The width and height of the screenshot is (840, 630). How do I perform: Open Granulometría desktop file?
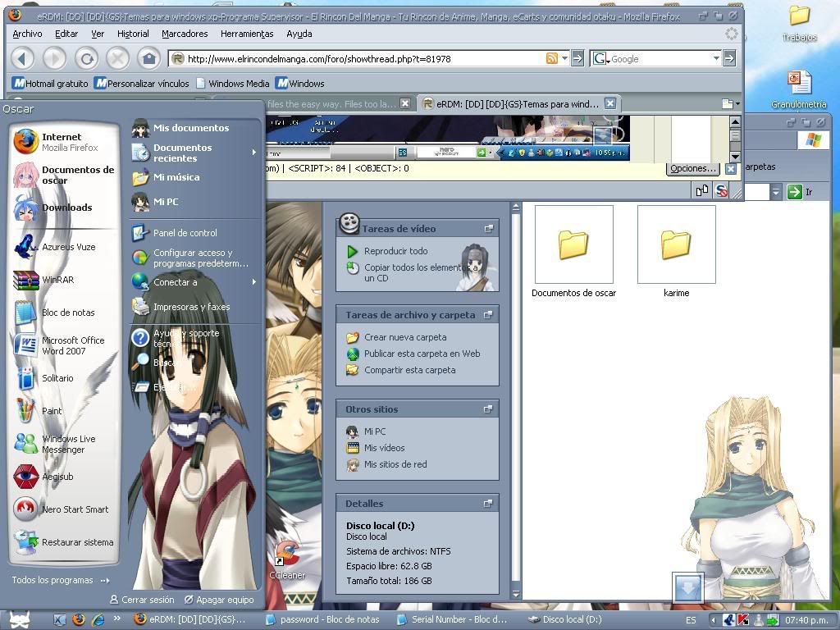click(x=799, y=89)
